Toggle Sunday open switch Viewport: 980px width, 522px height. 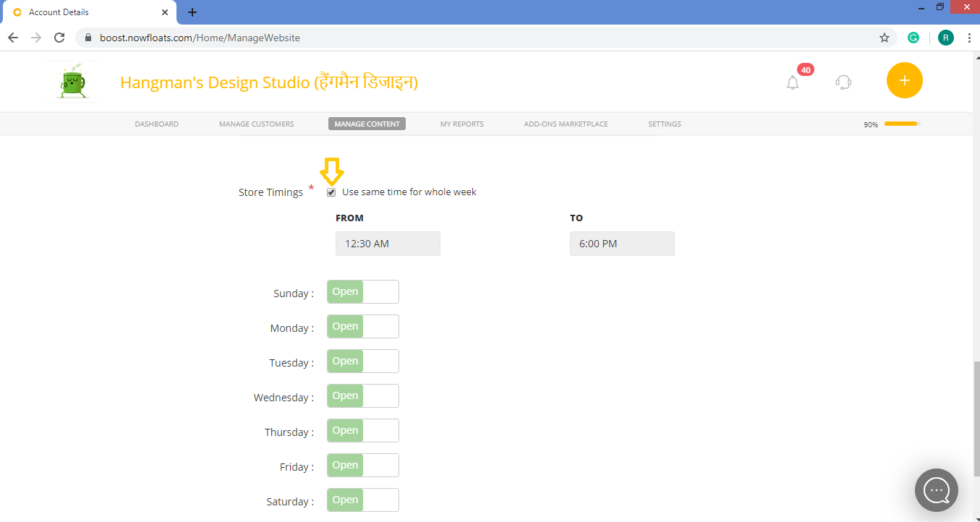(x=363, y=292)
